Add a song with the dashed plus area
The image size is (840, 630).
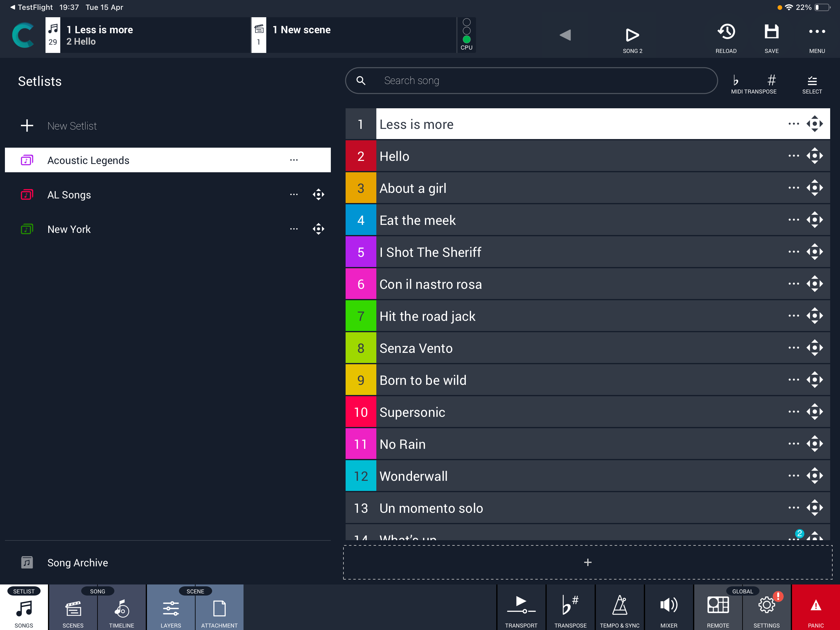588,562
